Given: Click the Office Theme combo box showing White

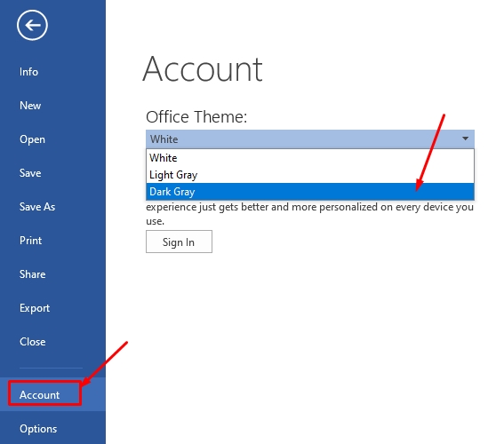Looking at the screenshot, I should pyautogui.click(x=310, y=139).
